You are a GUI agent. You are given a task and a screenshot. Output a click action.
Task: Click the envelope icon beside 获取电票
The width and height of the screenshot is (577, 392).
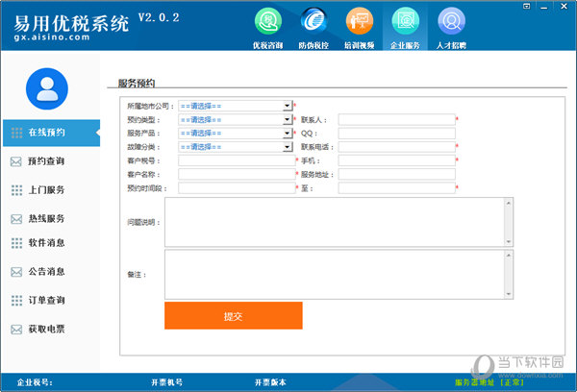pyautogui.click(x=16, y=330)
